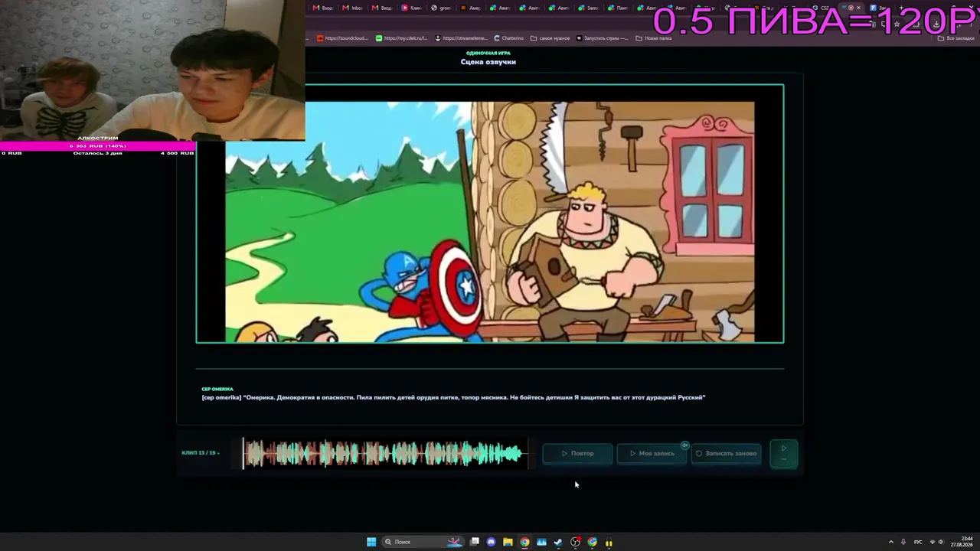Open the Chatterino bookmark
The image size is (980, 551).
coord(509,38)
